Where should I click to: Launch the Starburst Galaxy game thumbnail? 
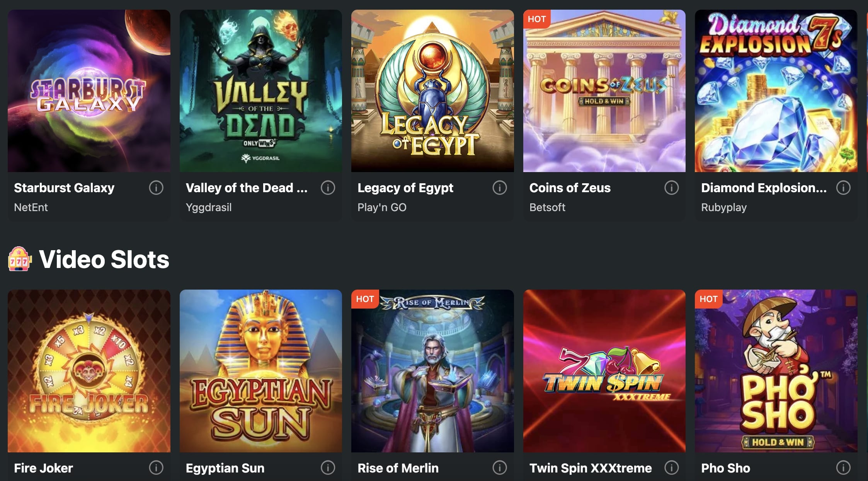click(x=89, y=91)
